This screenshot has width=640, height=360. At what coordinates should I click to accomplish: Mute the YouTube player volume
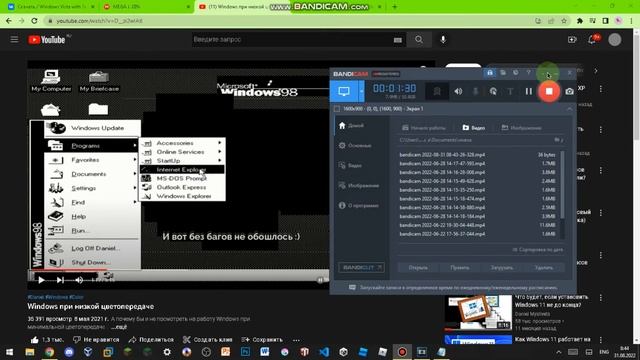coord(79,280)
